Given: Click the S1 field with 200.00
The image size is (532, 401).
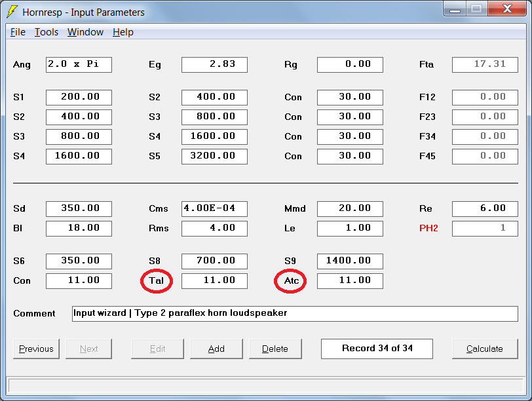Looking at the screenshot, I should (x=79, y=98).
